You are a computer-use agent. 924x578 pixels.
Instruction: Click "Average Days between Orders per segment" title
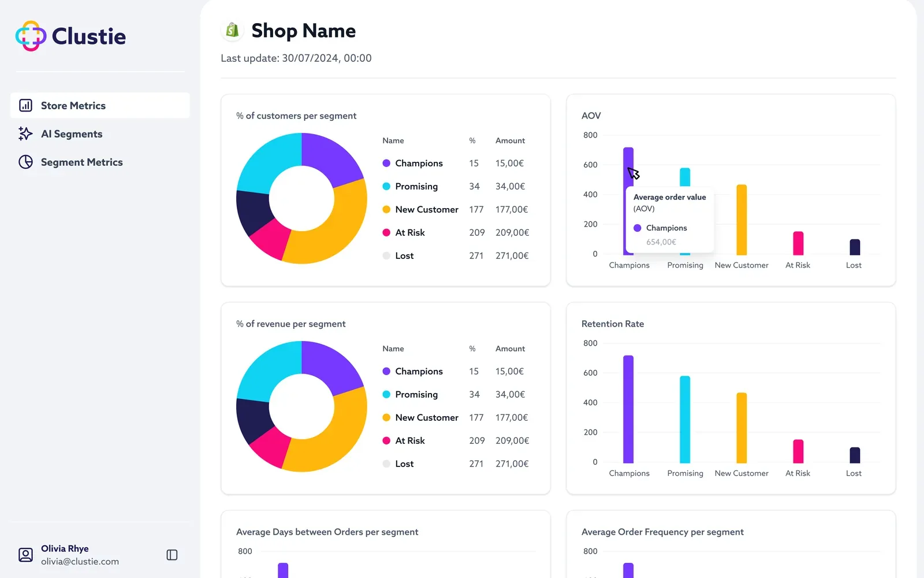coord(327,532)
